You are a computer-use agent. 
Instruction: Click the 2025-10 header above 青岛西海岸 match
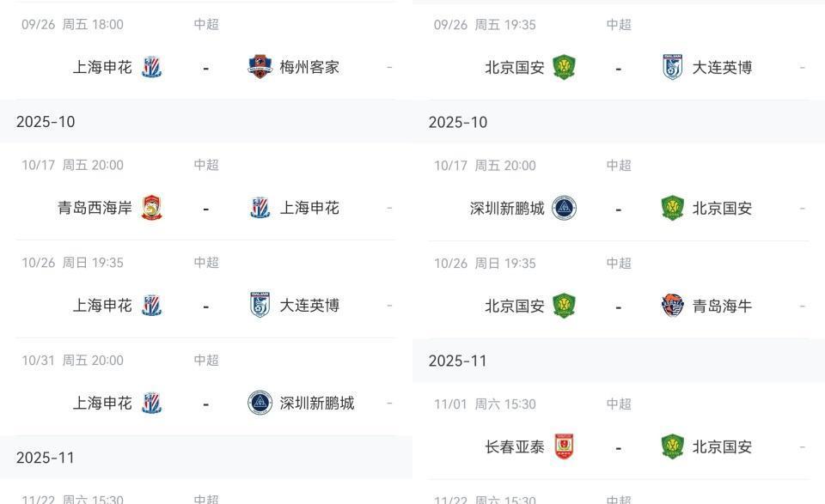coord(46,122)
